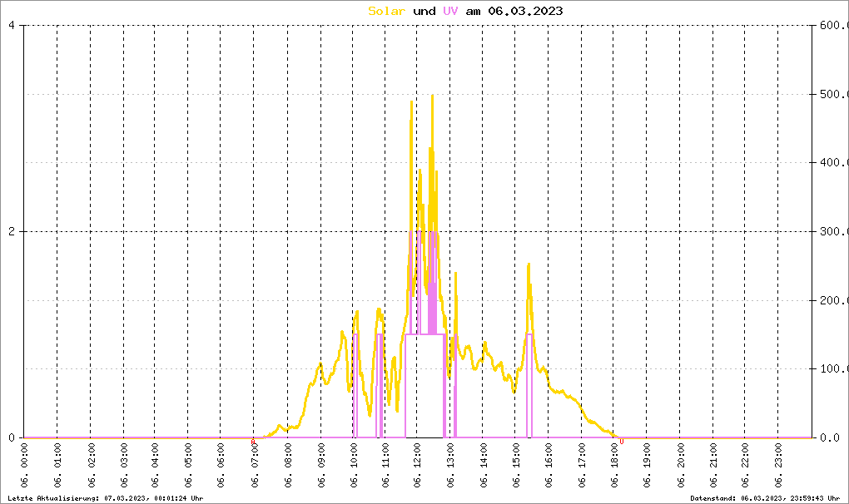This screenshot has height=504, width=849.
Task: Click the tallest yellow solar peak after 12:00
Action: (432, 96)
